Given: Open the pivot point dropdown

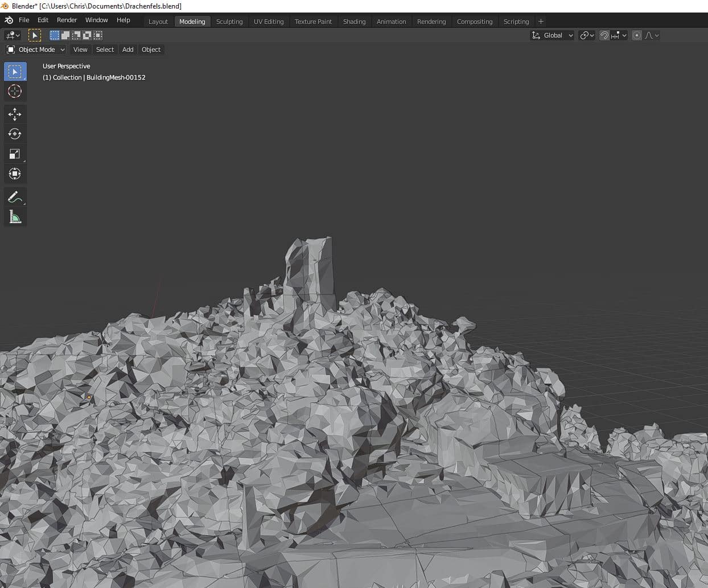Looking at the screenshot, I should click(x=587, y=35).
